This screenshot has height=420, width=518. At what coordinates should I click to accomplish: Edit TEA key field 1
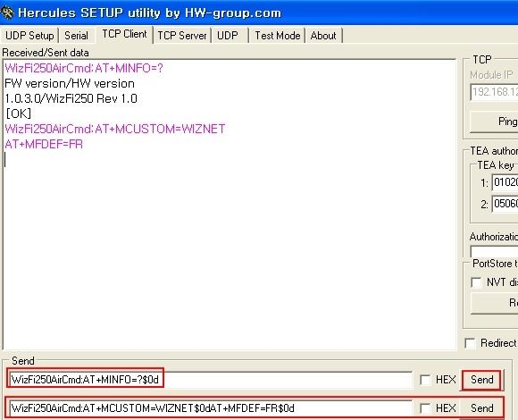(505, 182)
